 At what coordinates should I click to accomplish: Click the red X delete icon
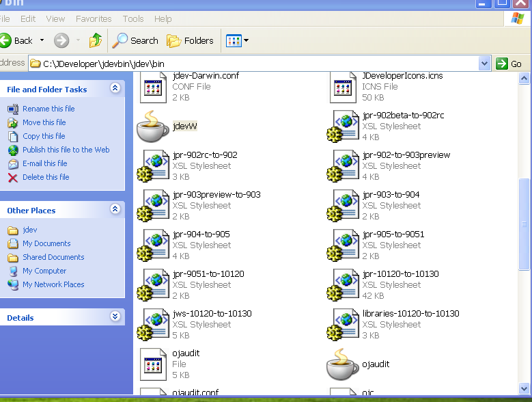pos(13,178)
